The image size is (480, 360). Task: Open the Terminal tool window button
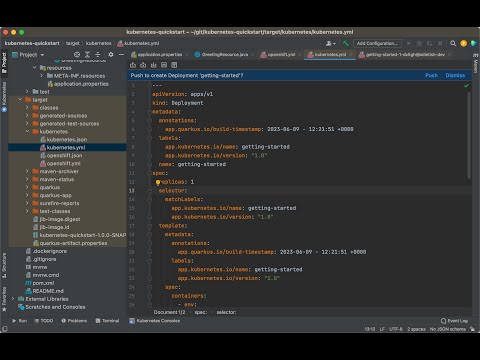click(x=107, y=321)
